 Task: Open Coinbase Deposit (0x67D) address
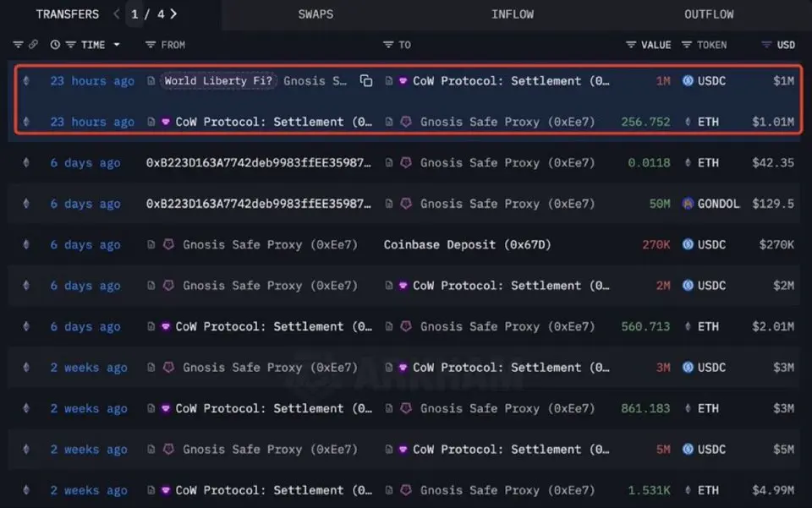(467, 244)
